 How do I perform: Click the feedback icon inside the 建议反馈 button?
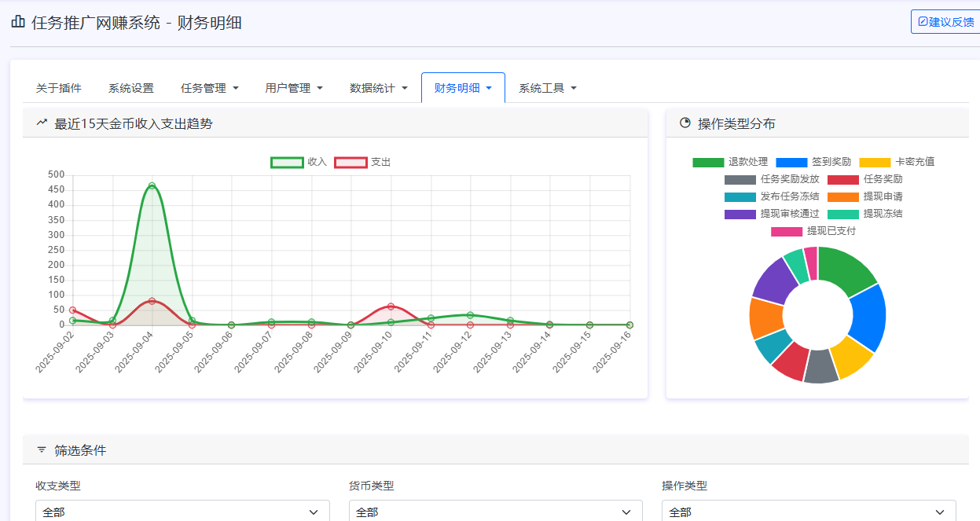tap(923, 21)
